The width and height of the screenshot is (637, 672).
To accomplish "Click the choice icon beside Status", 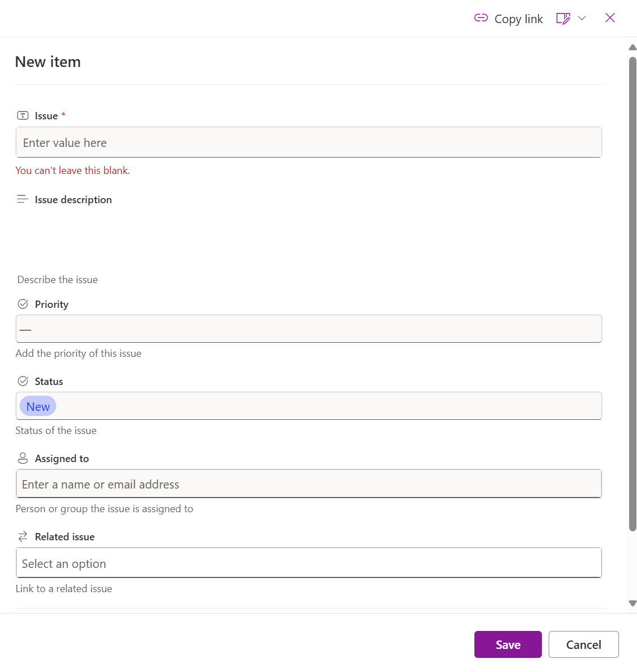I will point(23,380).
